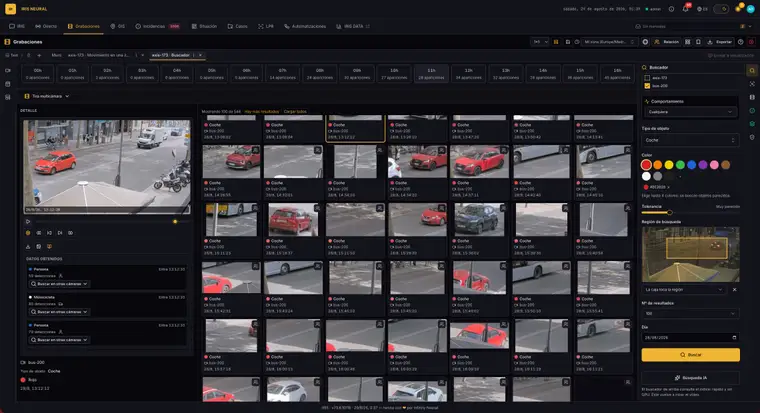Click the detail video preview
This screenshot has width=760, height=413.
pos(107,167)
